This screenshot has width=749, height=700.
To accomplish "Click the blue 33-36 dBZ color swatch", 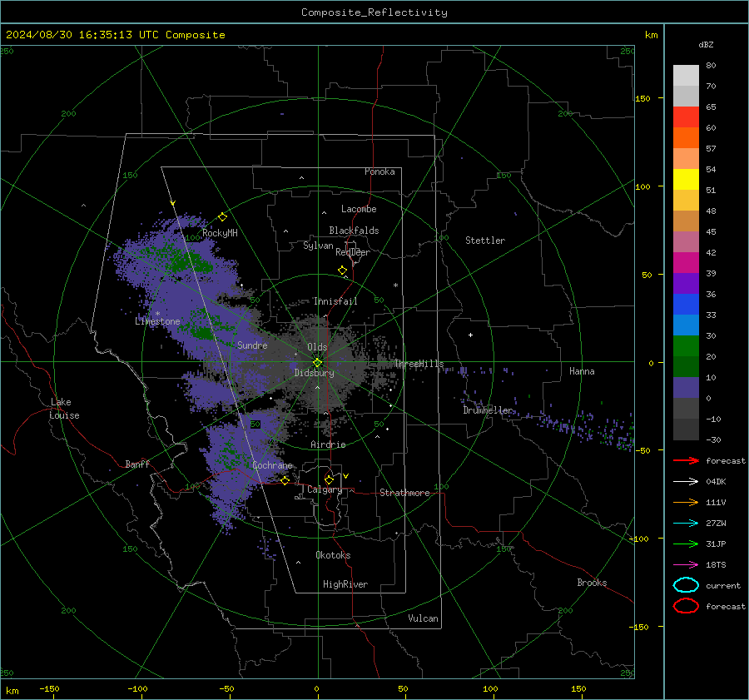I will (686, 305).
